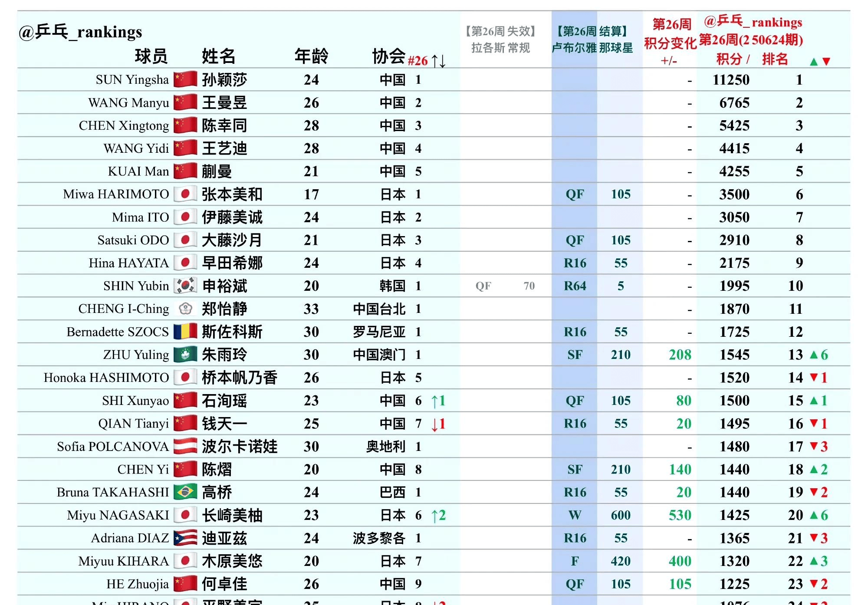Select the Austria flag next to Sofia POLCANOVA

(x=185, y=446)
